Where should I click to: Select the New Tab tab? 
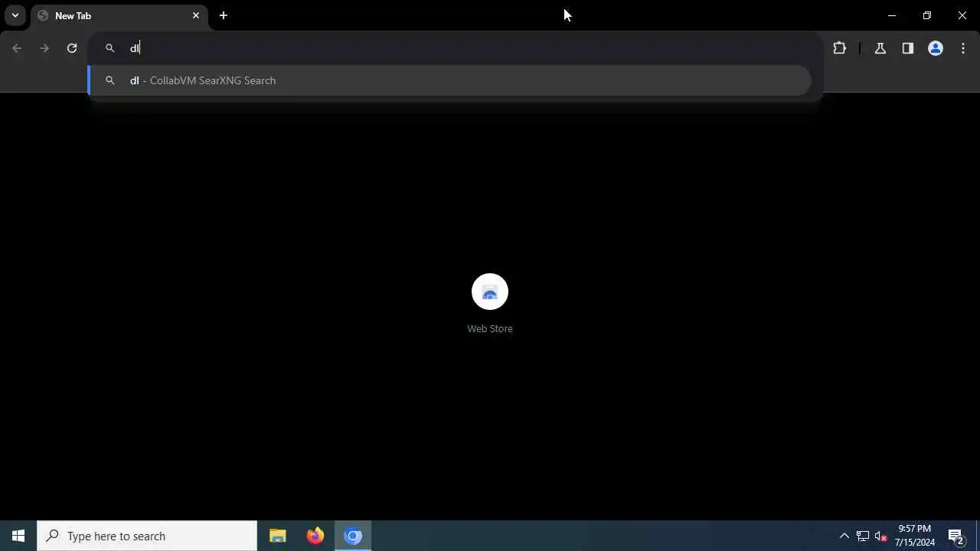tap(119, 16)
